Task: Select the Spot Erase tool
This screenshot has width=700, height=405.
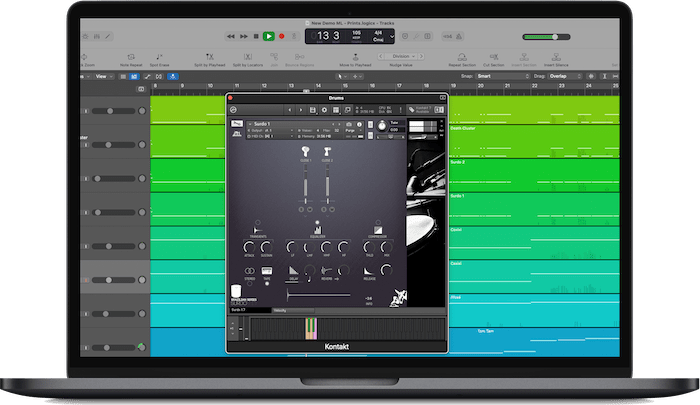Action: coord(159,57)
